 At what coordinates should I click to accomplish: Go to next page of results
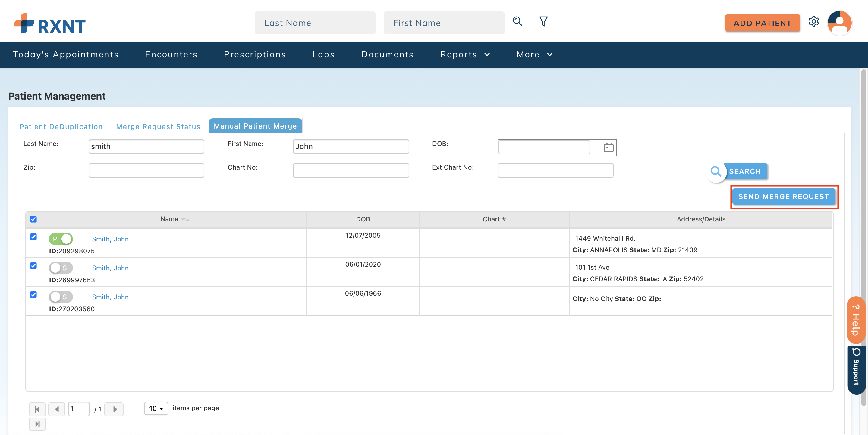114,409
